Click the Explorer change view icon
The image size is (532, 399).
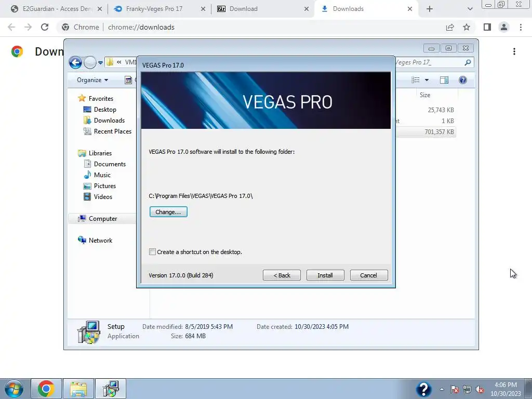pos(415,80)
